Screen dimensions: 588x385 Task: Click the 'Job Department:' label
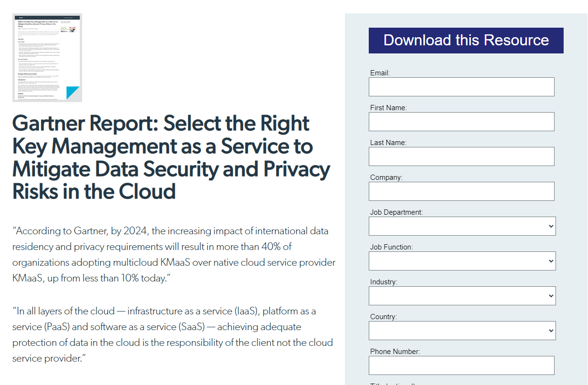pyautogui.click(x=396, y=212)
